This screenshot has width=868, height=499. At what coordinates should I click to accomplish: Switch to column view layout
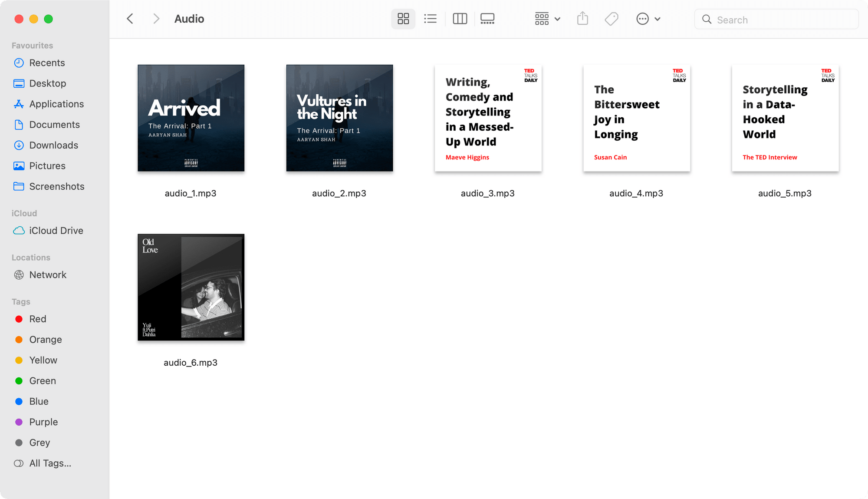tap(459, 19)
